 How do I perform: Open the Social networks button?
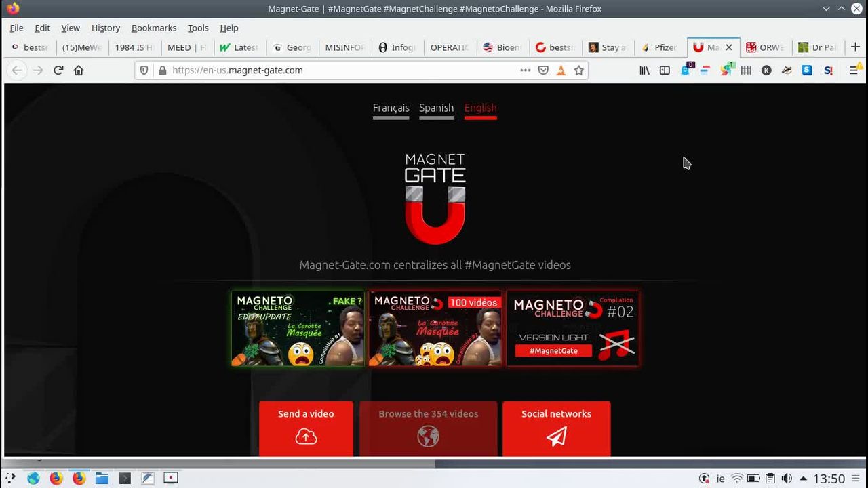pyautogui.click(x=556, y=428)
